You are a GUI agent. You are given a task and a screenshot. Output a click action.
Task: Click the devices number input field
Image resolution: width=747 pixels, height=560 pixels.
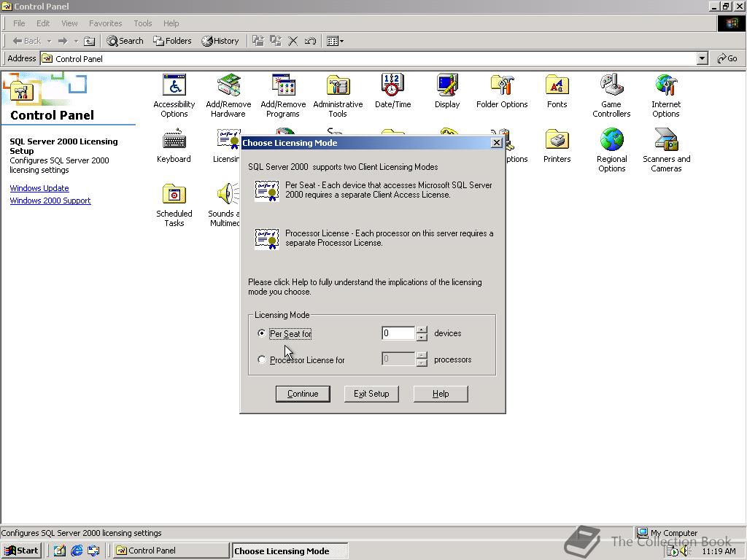(398, 333)
